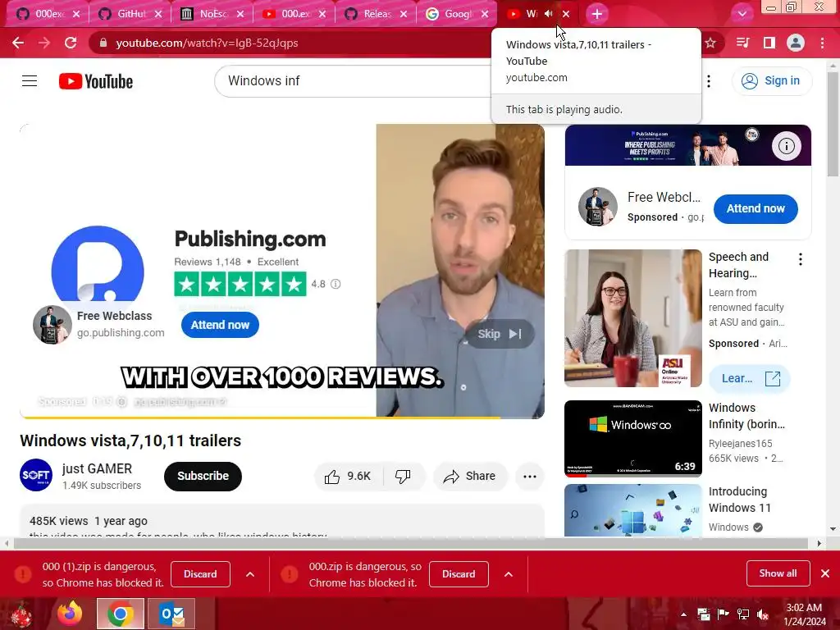Open the media control icon in toolbar
The image size is (840, 630).
742,43
